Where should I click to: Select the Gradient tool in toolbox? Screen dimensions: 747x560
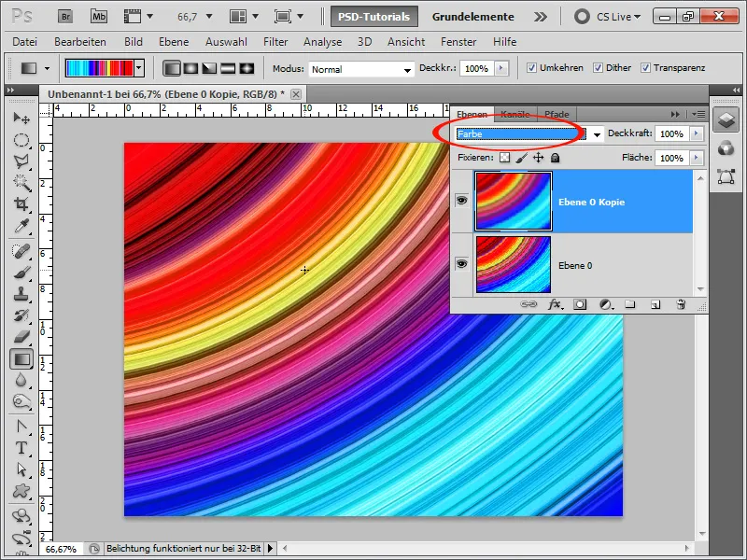[x=21, y=359]
